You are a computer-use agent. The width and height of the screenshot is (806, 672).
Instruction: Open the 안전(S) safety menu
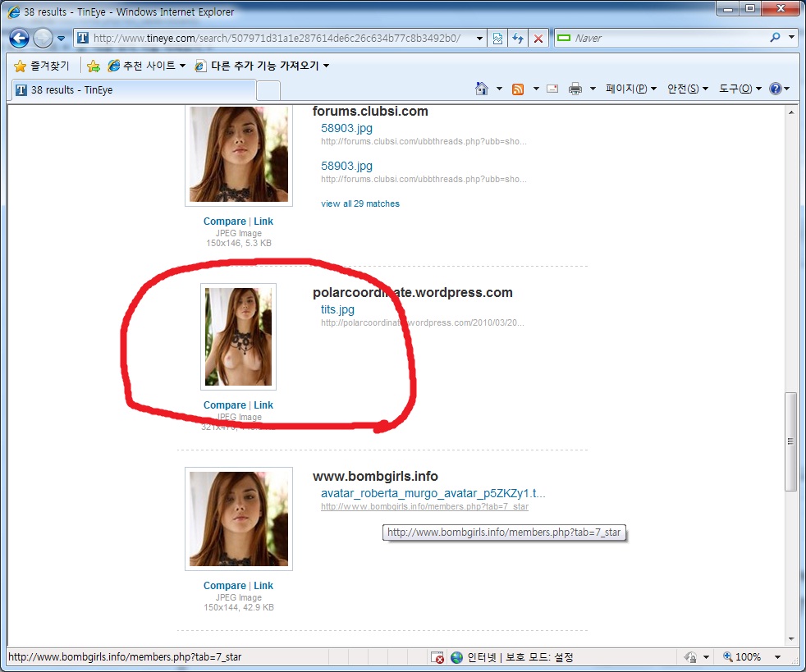coord(688,89)
